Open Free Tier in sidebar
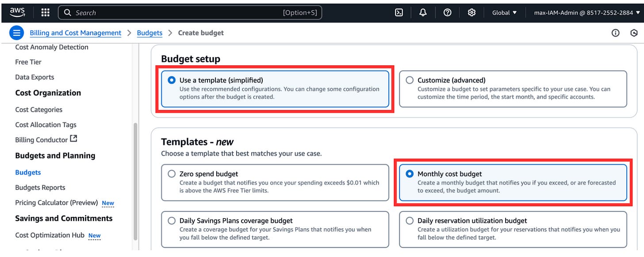 pos(28,62)
